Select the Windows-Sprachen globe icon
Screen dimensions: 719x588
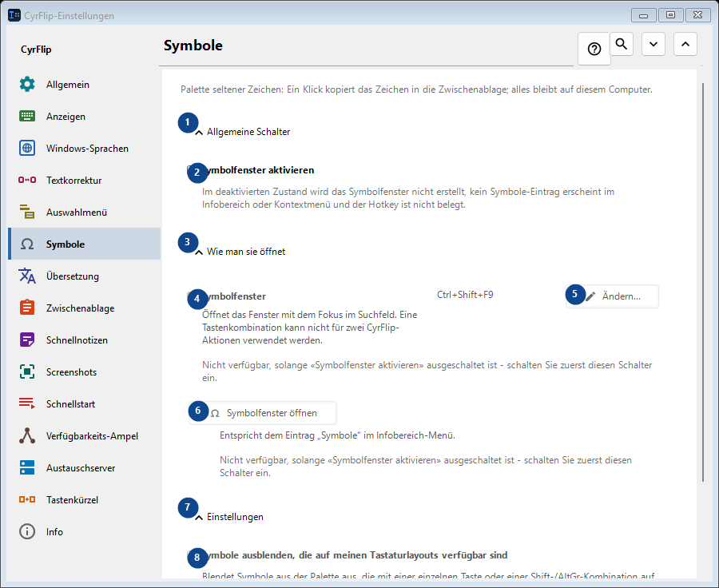(x=27, y=148)
